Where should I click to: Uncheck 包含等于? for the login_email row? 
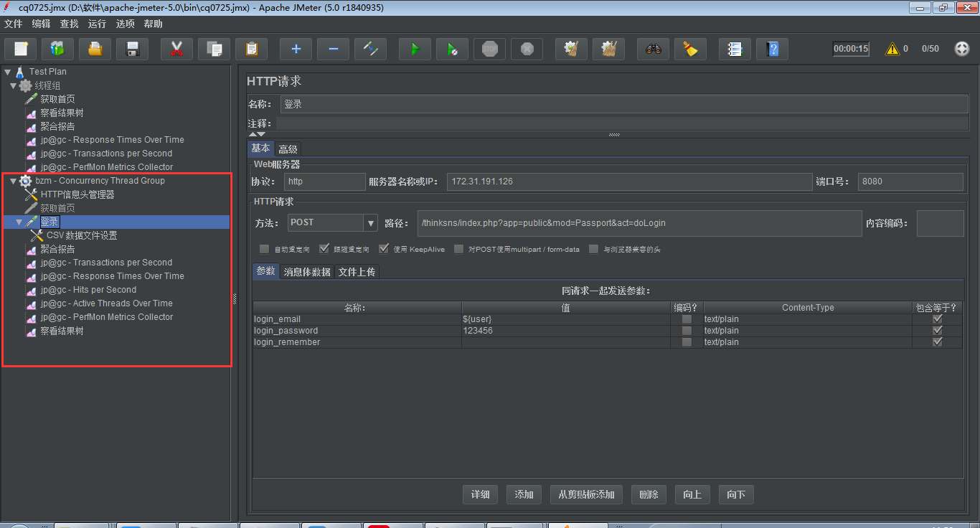[x=937, y=319]
